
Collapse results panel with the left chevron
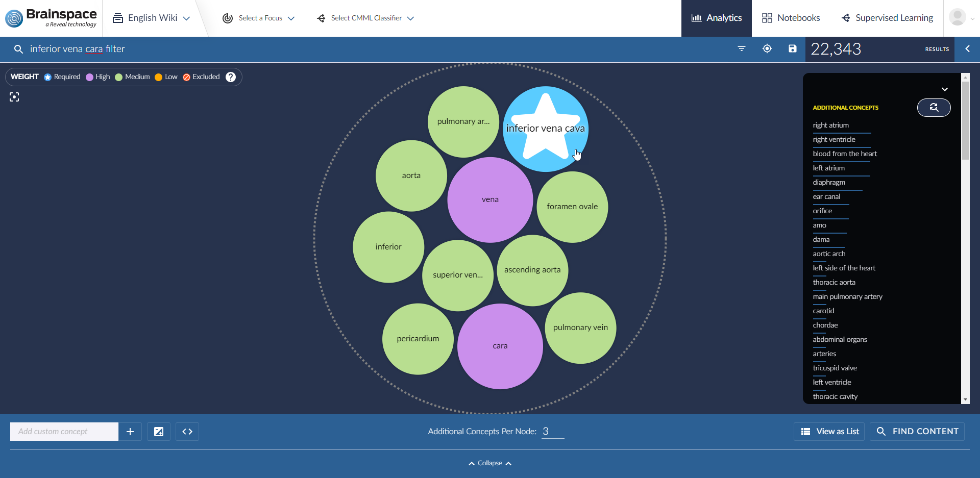[967, 48]
